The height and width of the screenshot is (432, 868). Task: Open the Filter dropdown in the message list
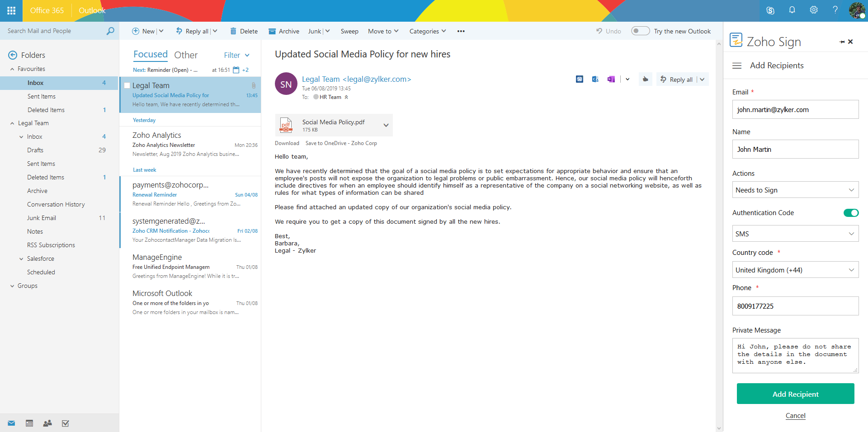point(237,55)
